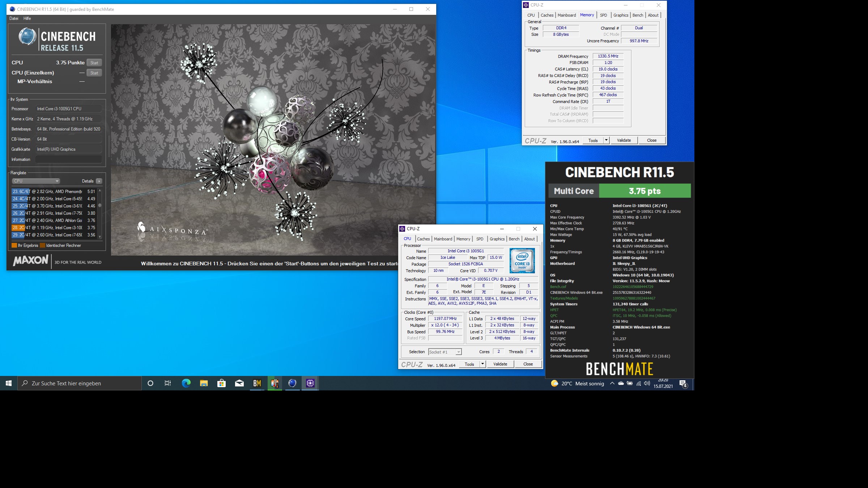This screenshot has width=868, height=488.
Task: Click Validate in bottom CPU-Z window
Action: click(x=500, y=364)
